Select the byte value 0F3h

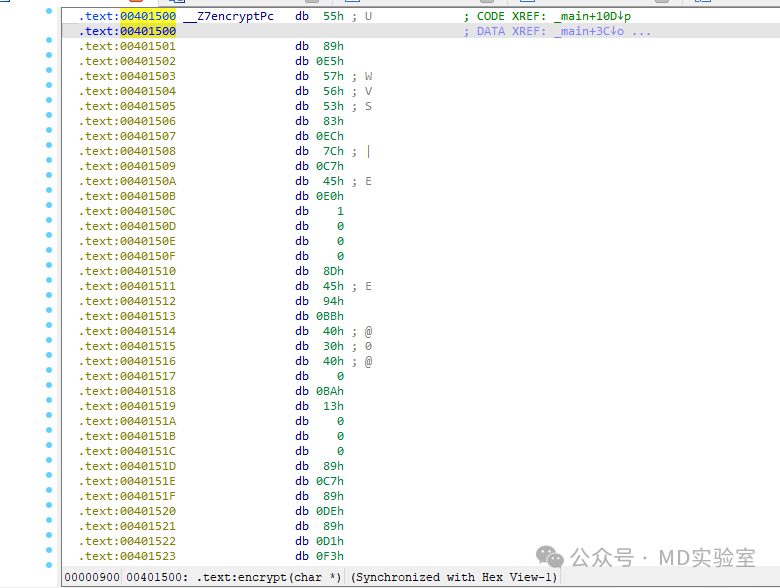click(330, 556)
